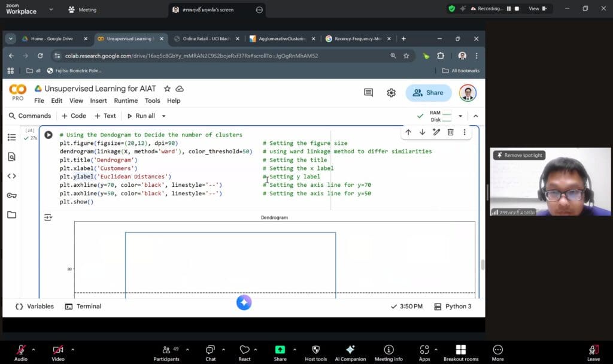This screenshot has height=364, width=613.
Task: Open the Table of contents sidebar in Colab
Action: point(11,137)
